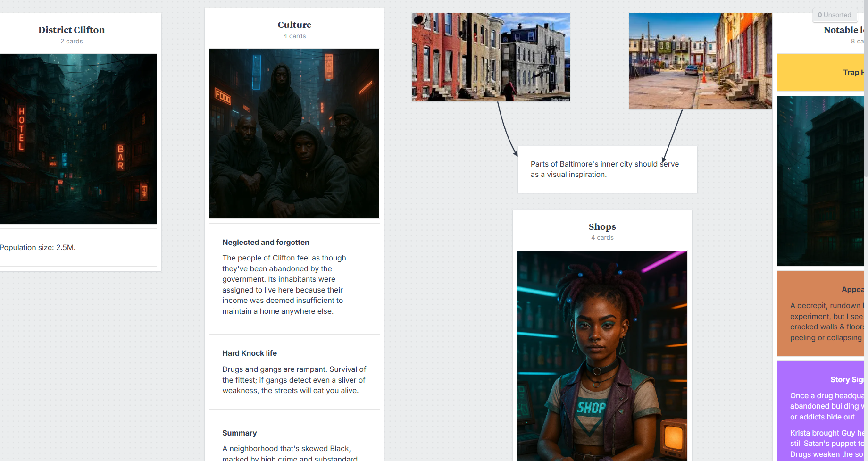Open the colorful Baltimore street photo
The image size is (868, 461).
701,61
